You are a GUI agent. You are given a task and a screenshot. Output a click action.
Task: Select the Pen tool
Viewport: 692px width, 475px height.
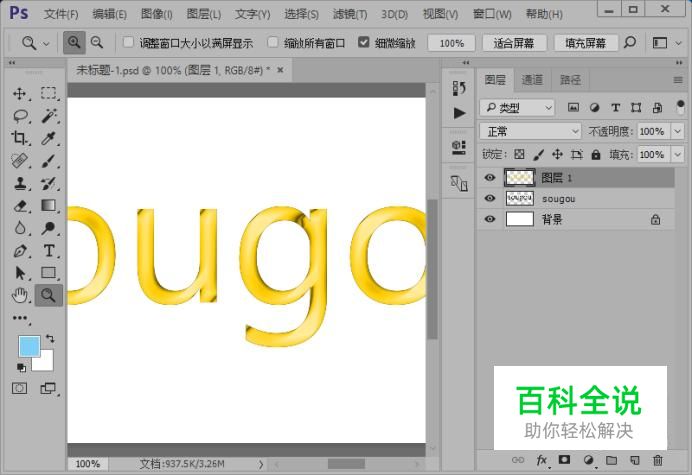[x=19, y=251]
